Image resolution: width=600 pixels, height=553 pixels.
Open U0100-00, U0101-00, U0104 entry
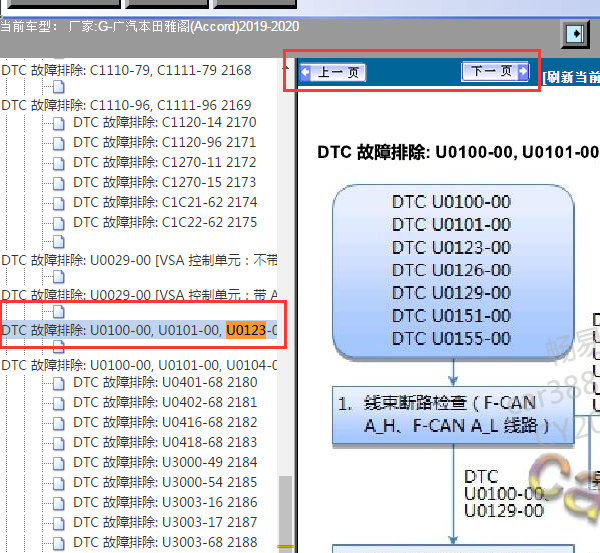(139, 365)
